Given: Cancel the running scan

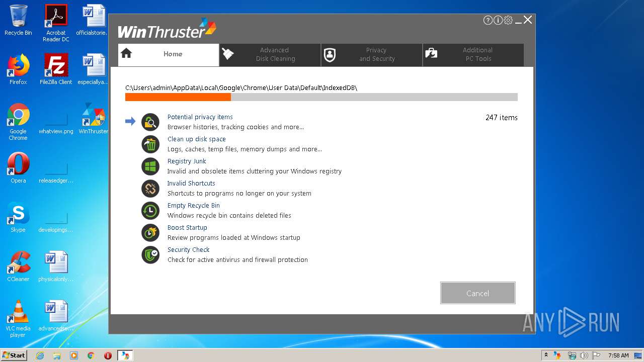Looking at the screenshot, I should click(477, 293).
